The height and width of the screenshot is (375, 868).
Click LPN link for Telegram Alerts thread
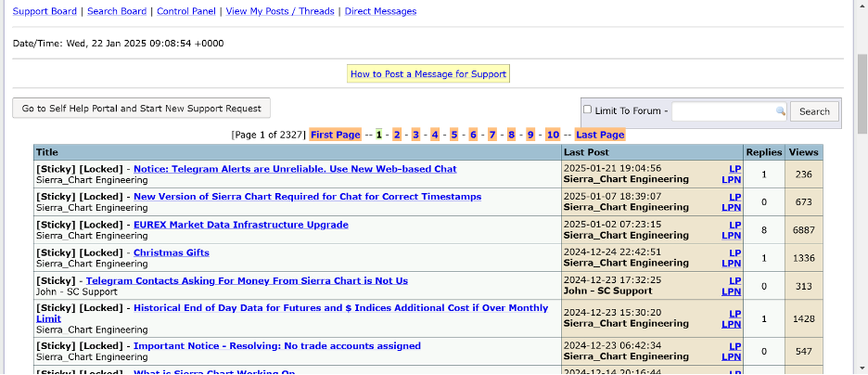click(732, 179)
